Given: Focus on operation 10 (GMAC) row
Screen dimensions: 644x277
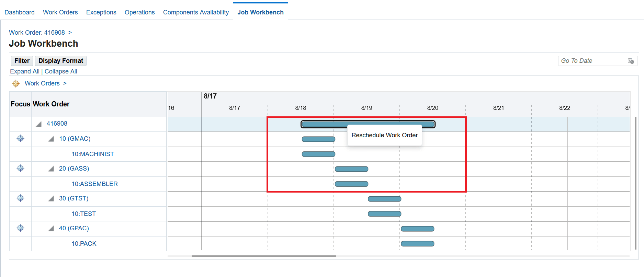Looking at the screenshot, I should (21, 138).
